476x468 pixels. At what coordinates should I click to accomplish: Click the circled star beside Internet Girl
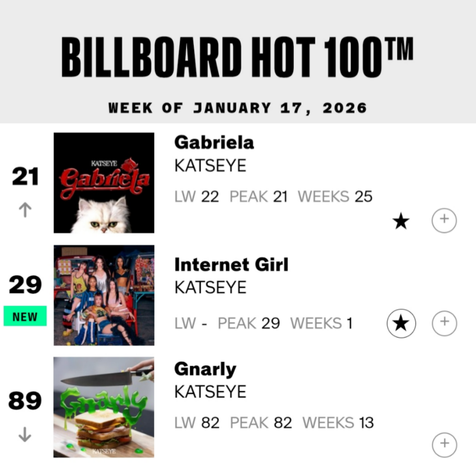401,323
